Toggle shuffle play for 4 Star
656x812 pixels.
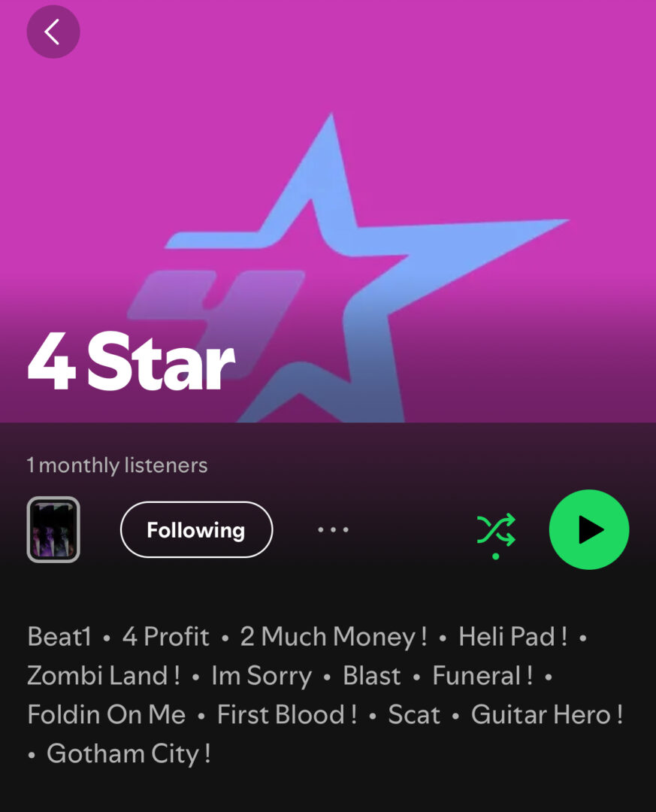click(496, 530)
